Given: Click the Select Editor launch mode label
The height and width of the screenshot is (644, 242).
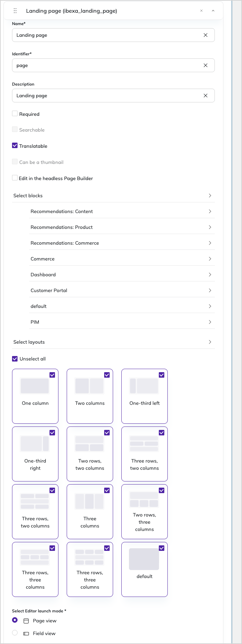Looking at the screenshot, I should coord(39,611).
